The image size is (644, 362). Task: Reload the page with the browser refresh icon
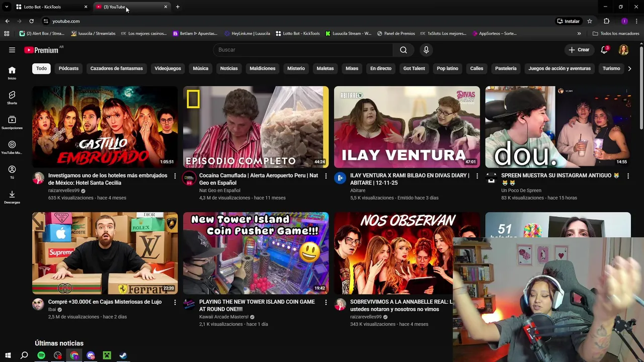(x=31, y=21)
